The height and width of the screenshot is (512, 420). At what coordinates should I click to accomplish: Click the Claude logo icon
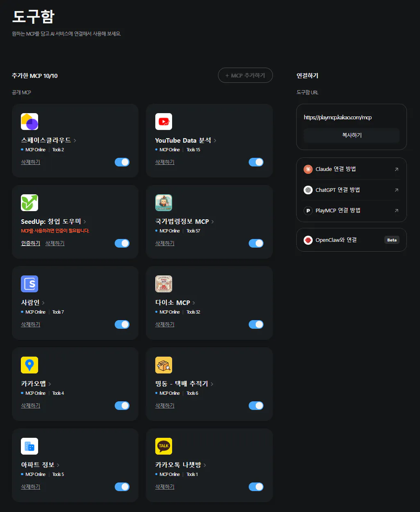308,169
